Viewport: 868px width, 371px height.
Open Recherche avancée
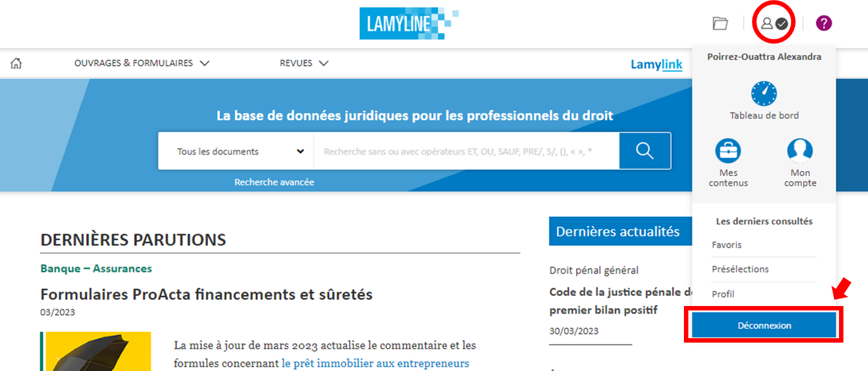tap(274, 182)
